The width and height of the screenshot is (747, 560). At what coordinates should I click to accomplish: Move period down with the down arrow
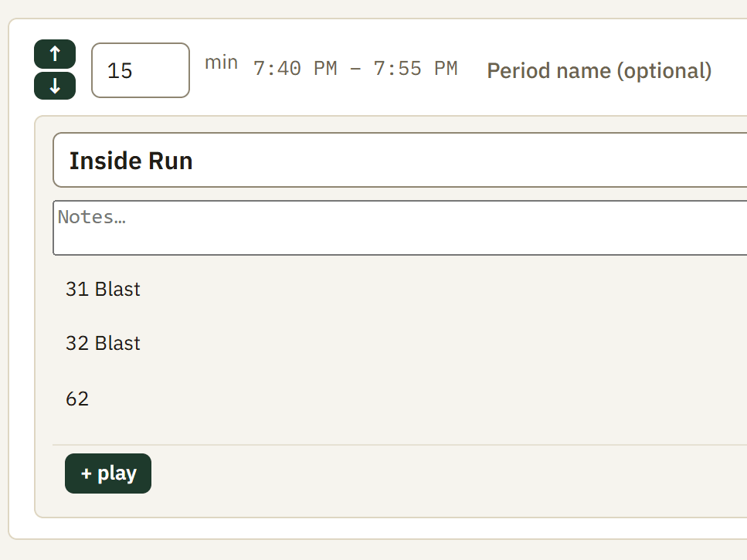coord(55,86)
